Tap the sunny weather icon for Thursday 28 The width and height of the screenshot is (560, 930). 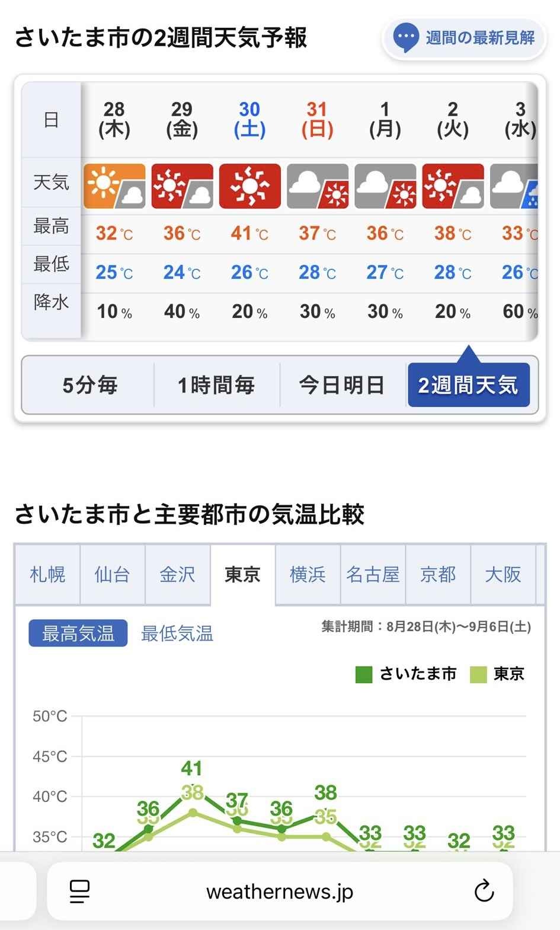coord(114,186)
